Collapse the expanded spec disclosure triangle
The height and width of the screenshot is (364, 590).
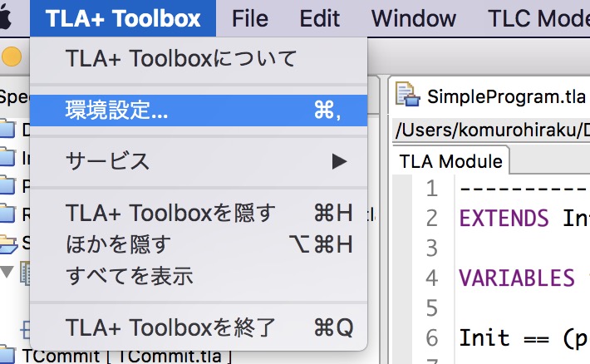(7, 272)
